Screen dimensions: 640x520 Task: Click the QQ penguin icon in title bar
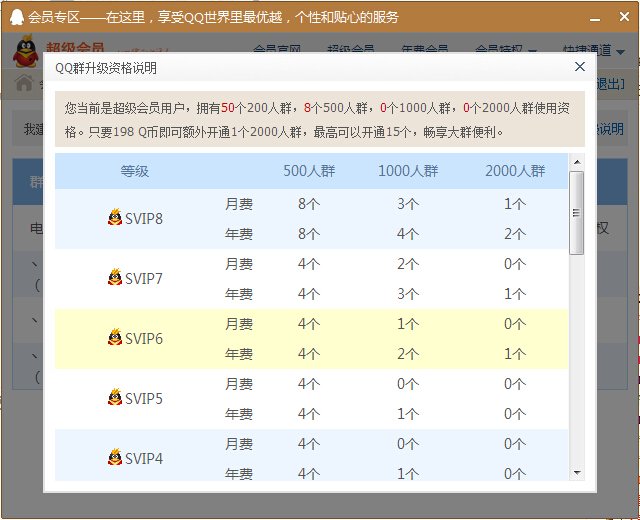tap(16, 17)
